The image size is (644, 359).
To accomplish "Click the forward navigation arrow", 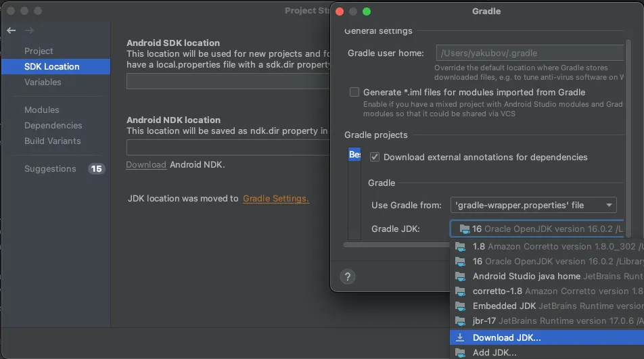I will click(28, 30).
